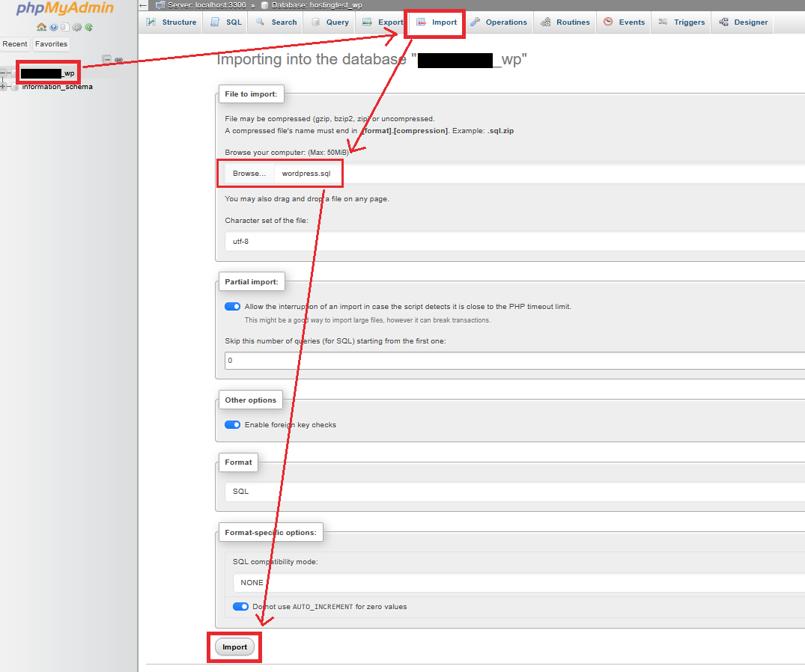Viewport: 805px width, 672px height.
Task: Open navigation panel settings gear icon
Action: [76, 27]
